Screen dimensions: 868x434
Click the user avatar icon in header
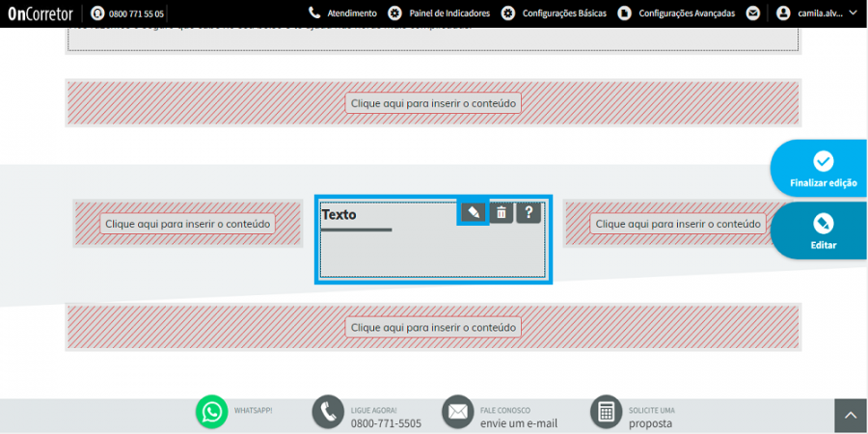coord(783,14)
